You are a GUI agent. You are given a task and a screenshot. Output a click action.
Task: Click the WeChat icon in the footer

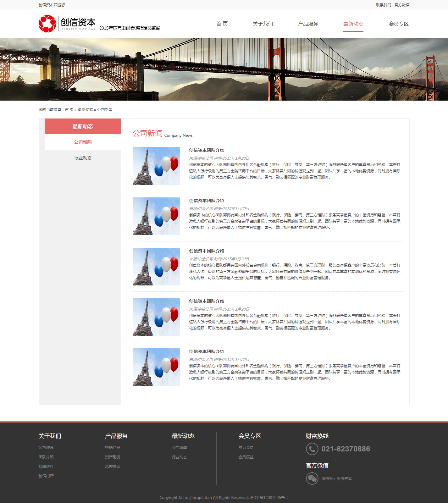[312, 478]
